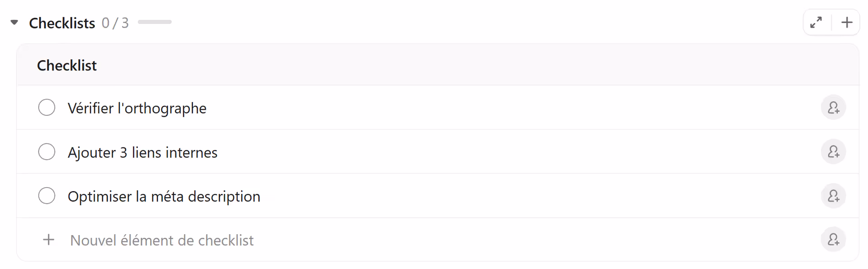Viewport: 868px width, 269px height.
Task: Expand checklists to fullscreen view
Action: (816, 22)
